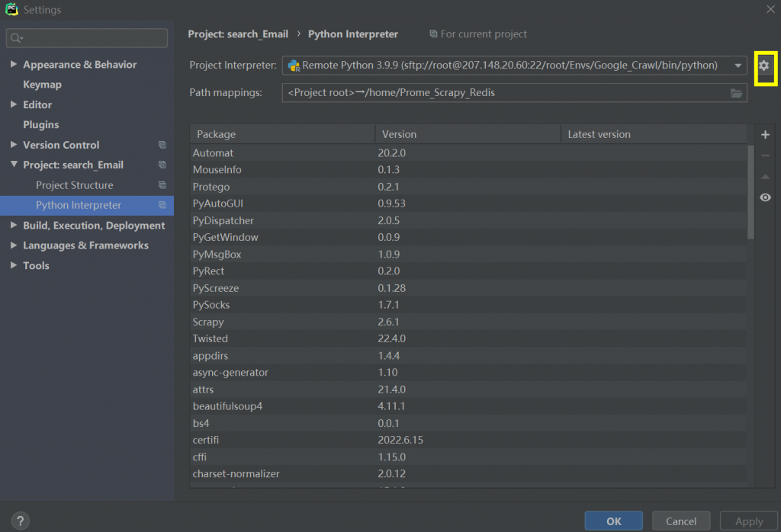Click the PyCharm logo in the title bar
Screen dimensions: 781x532
pyautogui.click(x=11, y=9)
